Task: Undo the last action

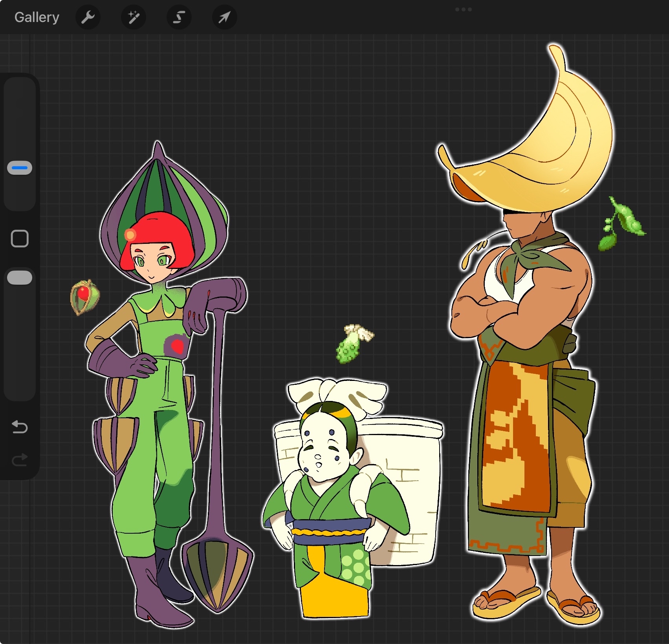Action: [x=20, y=427]
